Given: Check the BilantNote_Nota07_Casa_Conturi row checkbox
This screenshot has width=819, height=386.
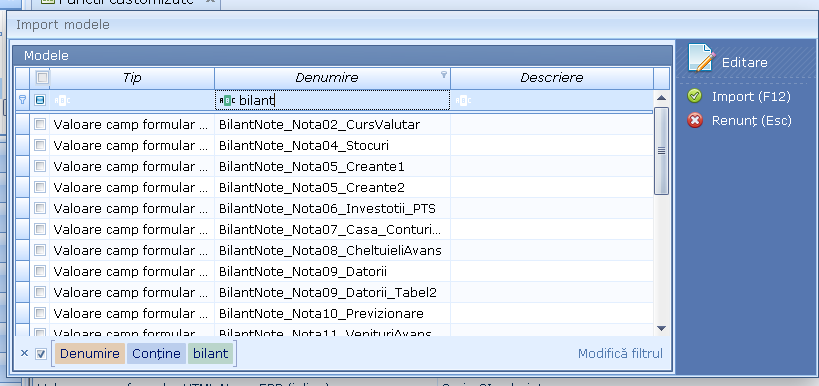Looking at the screenshot, I should coord(40,229).
